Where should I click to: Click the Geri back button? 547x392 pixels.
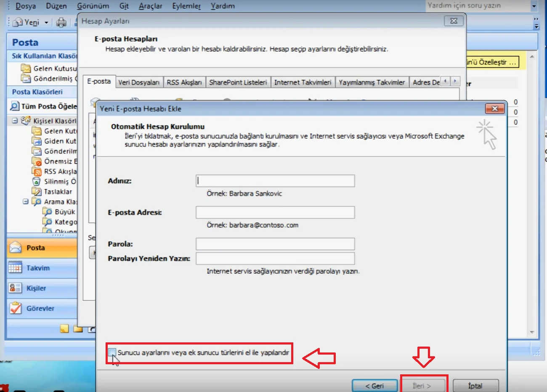(374, 386)
